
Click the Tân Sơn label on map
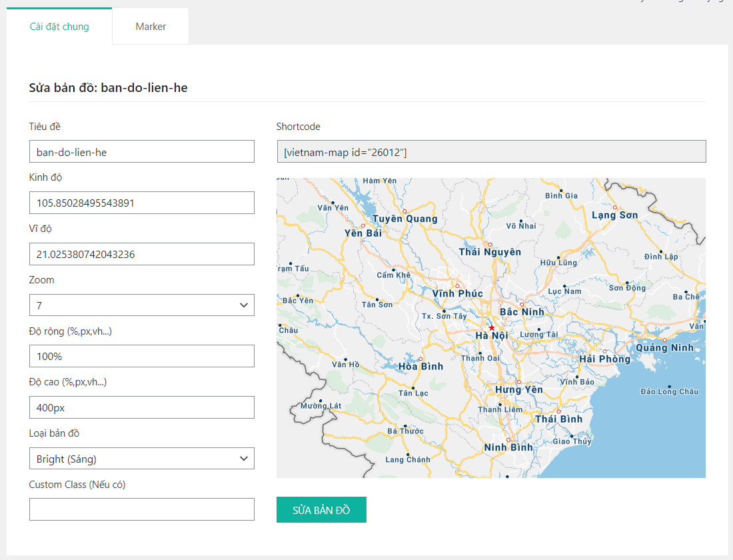(x=377, y=305)
